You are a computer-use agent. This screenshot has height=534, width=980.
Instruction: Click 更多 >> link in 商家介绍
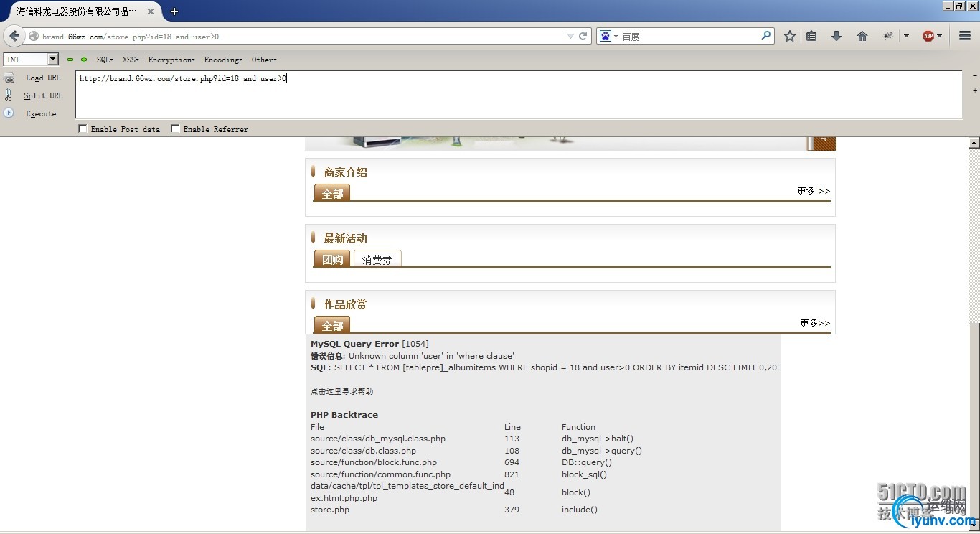(814, 191)
